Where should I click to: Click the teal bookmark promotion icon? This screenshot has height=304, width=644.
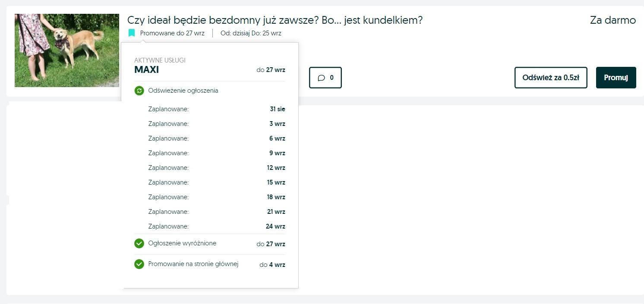point(132,33)
